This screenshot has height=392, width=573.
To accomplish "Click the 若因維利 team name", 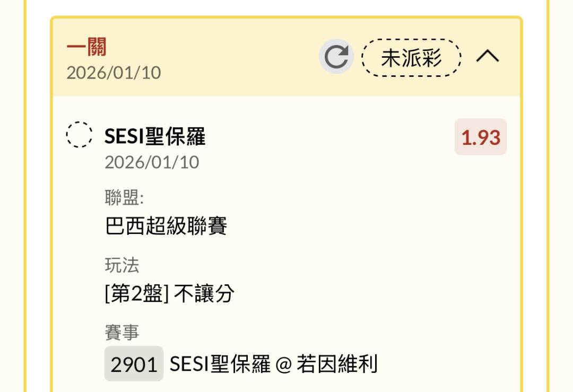I will [337, 364].
